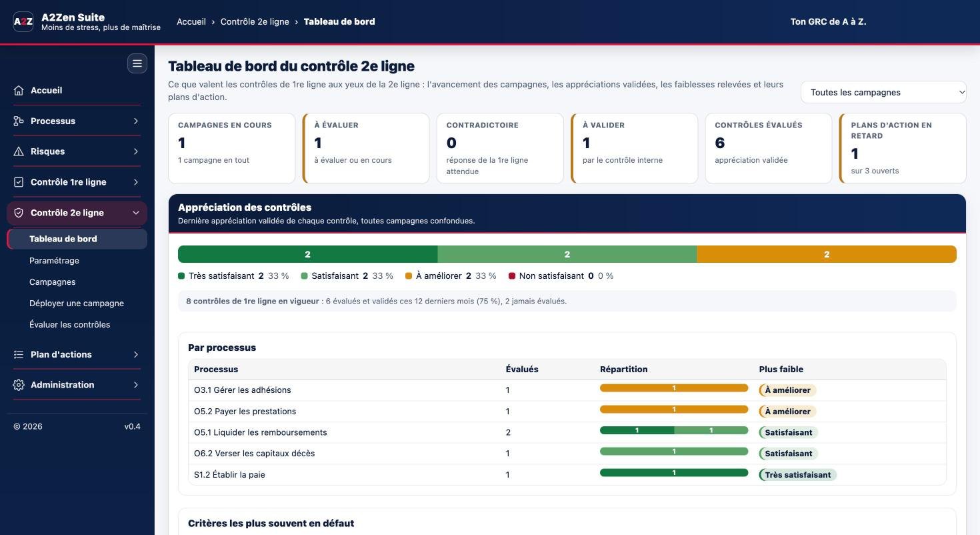Expand the Administration chevron
Image resolution: width=980 pixels, height=535 pixels.
coord(135,385)
